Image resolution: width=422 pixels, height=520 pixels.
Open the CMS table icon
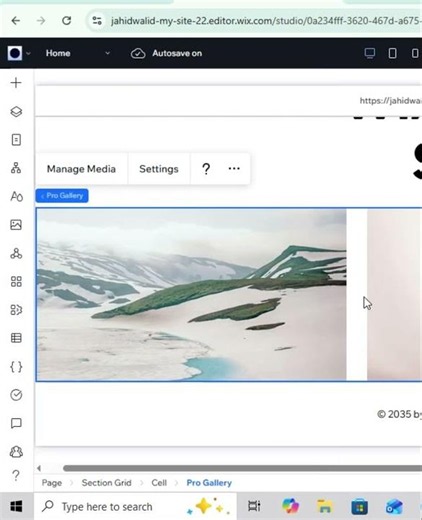pos(16,338)
